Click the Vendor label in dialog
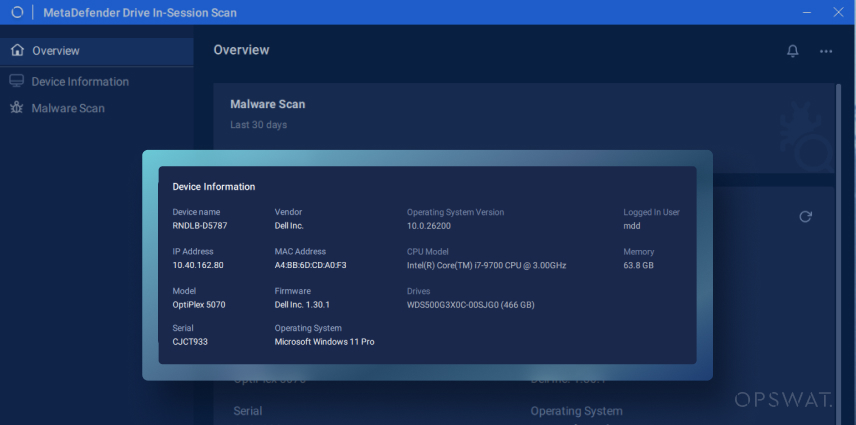The width and height of the screenshot is (856, 425). tap(288, 212)
